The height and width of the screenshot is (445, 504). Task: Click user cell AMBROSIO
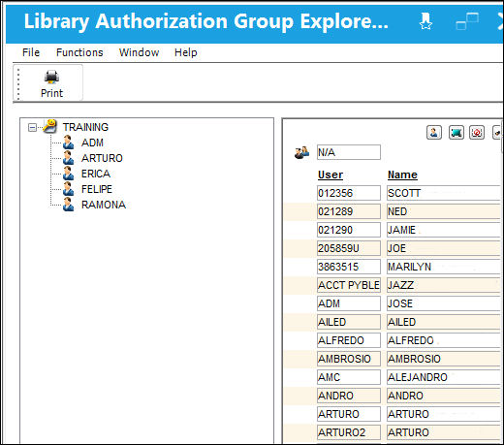tap(349, 359)
